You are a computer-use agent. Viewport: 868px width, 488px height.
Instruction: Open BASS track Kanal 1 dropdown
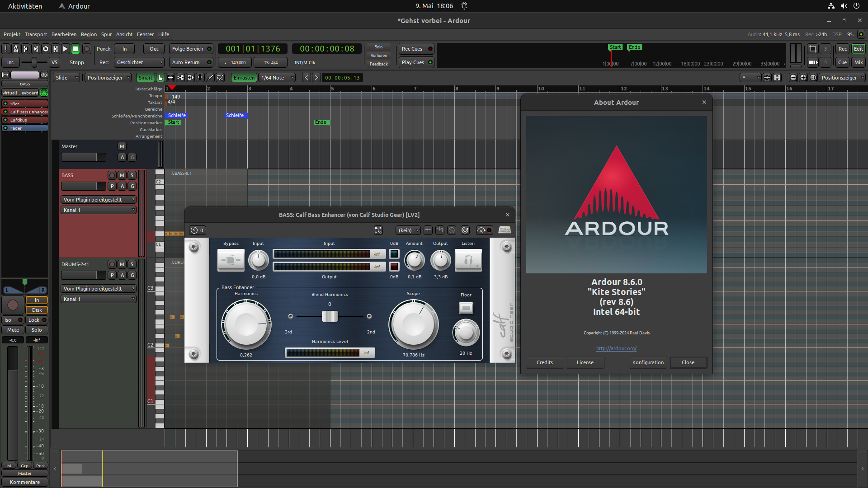(99, 210)
